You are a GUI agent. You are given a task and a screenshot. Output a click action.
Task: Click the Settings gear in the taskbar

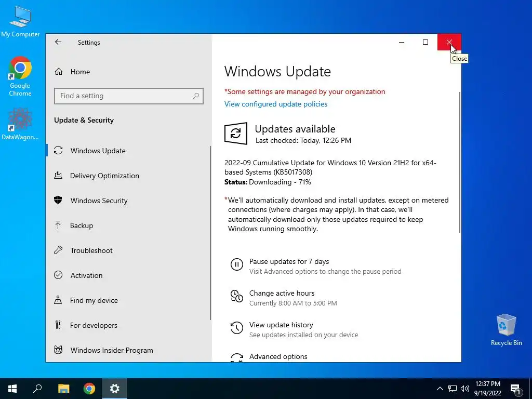[x=115, y=389]
